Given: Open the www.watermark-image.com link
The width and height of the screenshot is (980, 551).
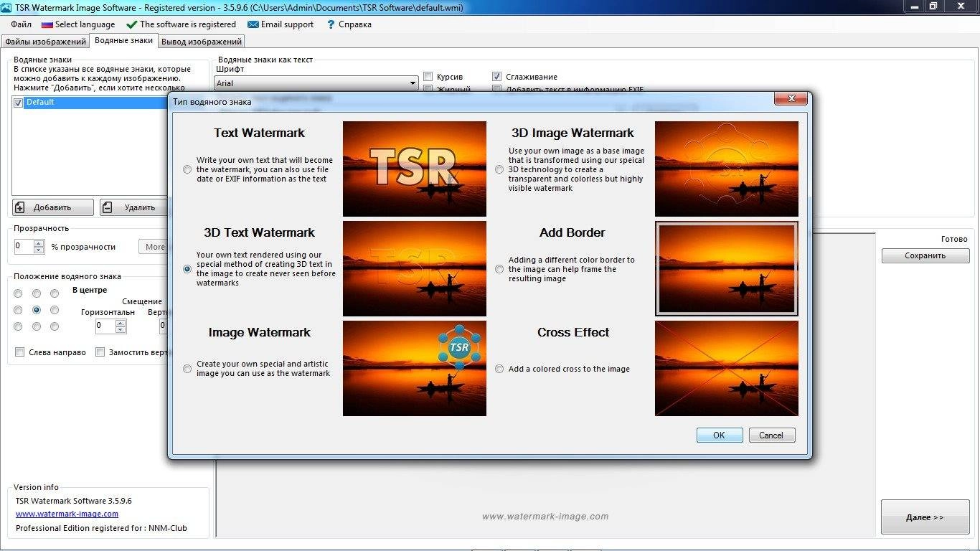Looking at the screenshot, I should pos(67,514).
